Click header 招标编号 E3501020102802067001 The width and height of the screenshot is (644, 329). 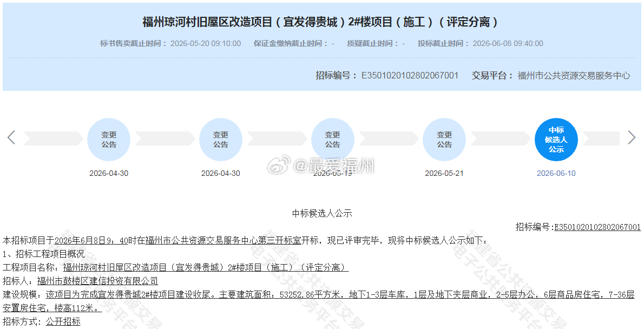tap(387, 76)
